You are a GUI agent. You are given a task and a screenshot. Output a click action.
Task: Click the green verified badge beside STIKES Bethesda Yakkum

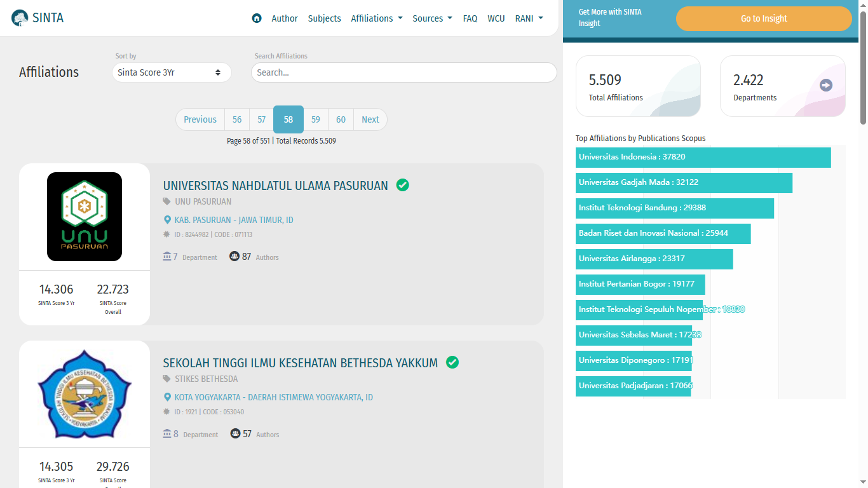452,362
